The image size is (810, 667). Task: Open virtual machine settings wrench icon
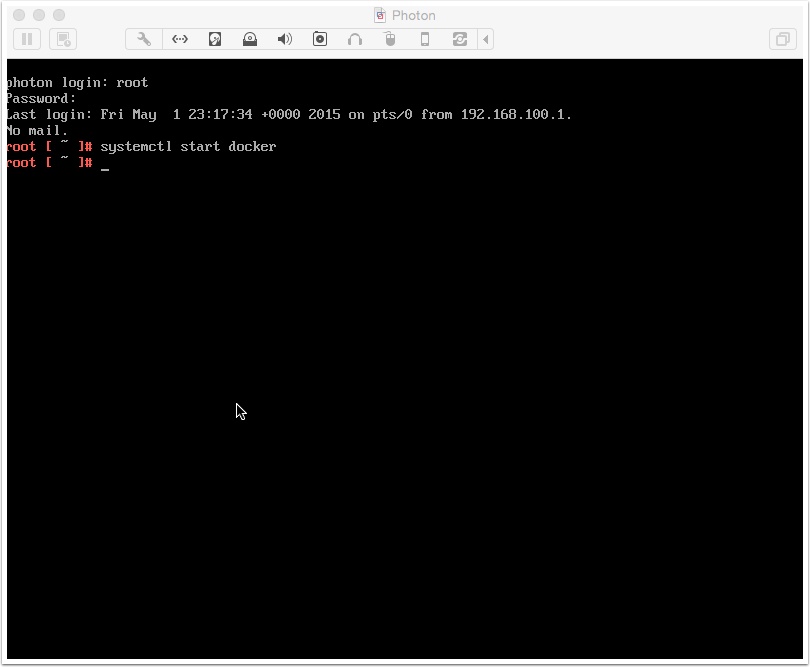click(x=144, y=39)
